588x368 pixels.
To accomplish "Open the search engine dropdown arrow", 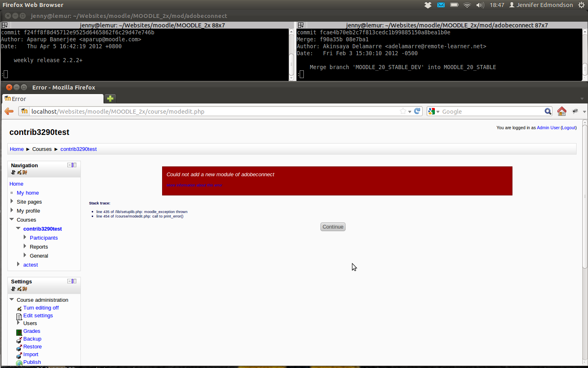I will click(x=438, y=112).
